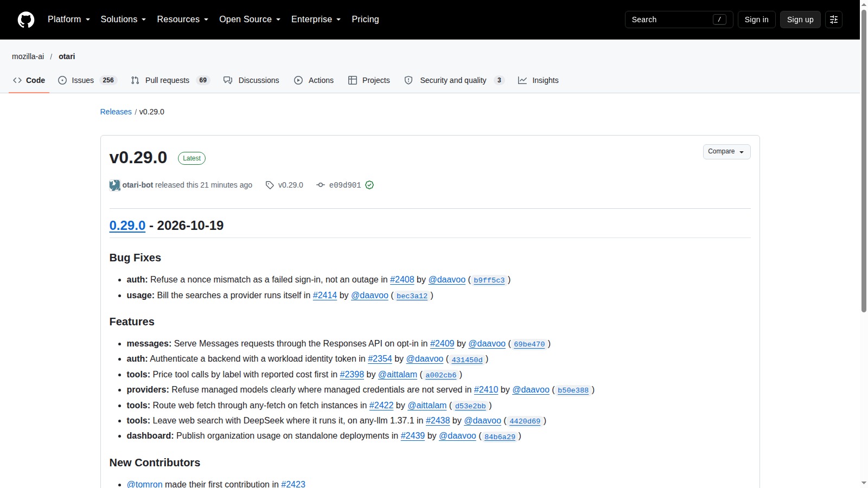Open pull request #2439 link

tap(413, 436)
